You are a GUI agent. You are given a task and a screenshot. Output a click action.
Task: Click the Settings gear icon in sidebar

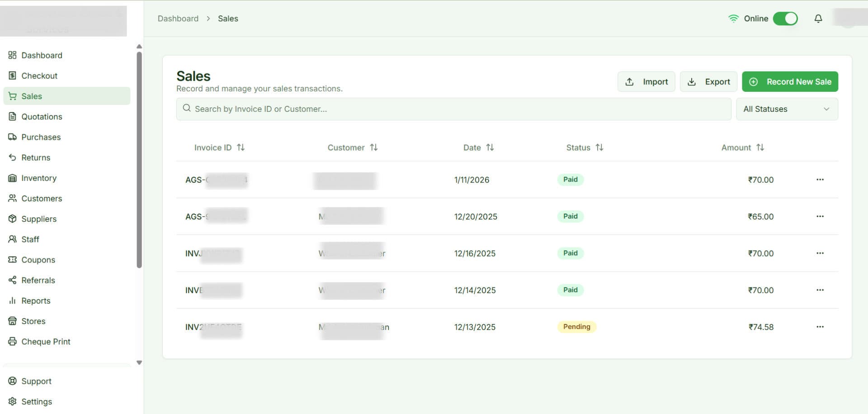[12, 401]
